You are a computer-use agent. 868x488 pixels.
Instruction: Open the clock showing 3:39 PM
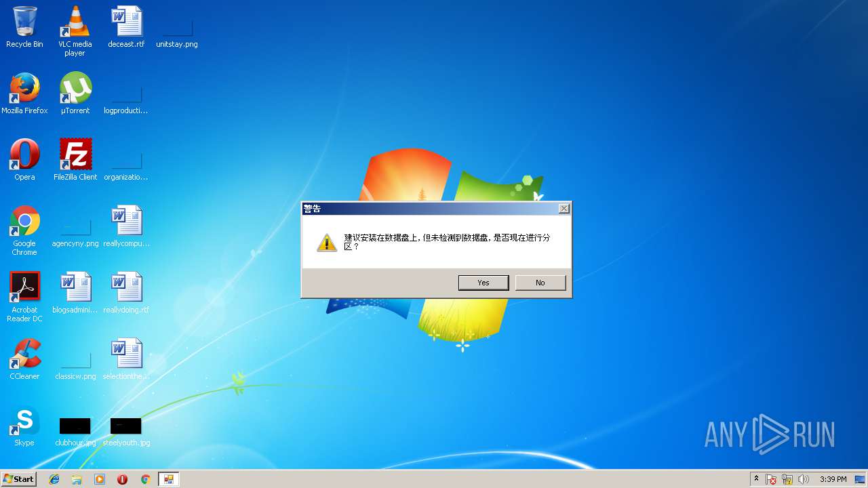[833, 479]
